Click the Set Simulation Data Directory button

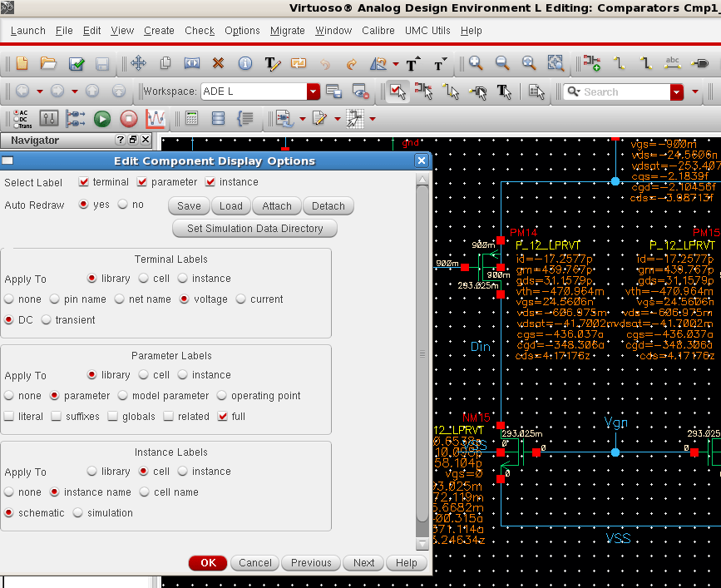(x=254, y=228)
